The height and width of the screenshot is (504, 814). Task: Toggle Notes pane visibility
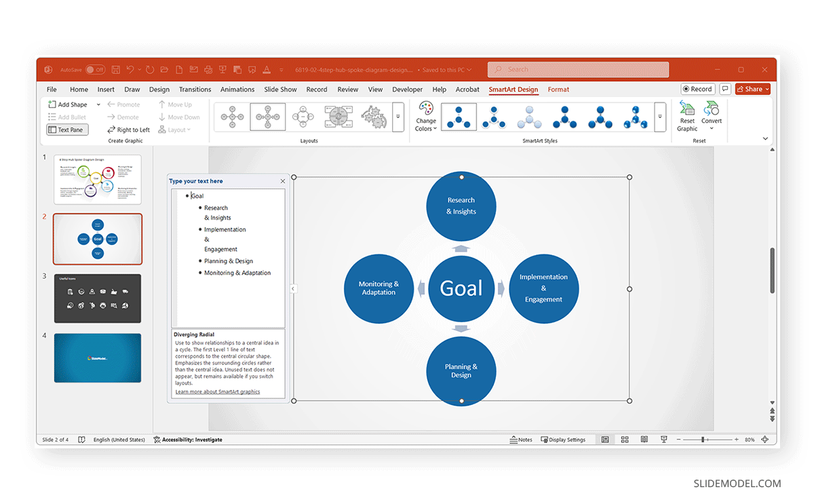click(521, 439)
